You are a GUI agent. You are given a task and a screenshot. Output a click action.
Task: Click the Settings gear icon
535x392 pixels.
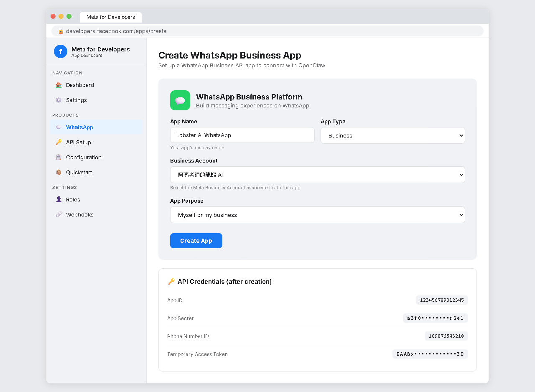click(x=59, y=100)
